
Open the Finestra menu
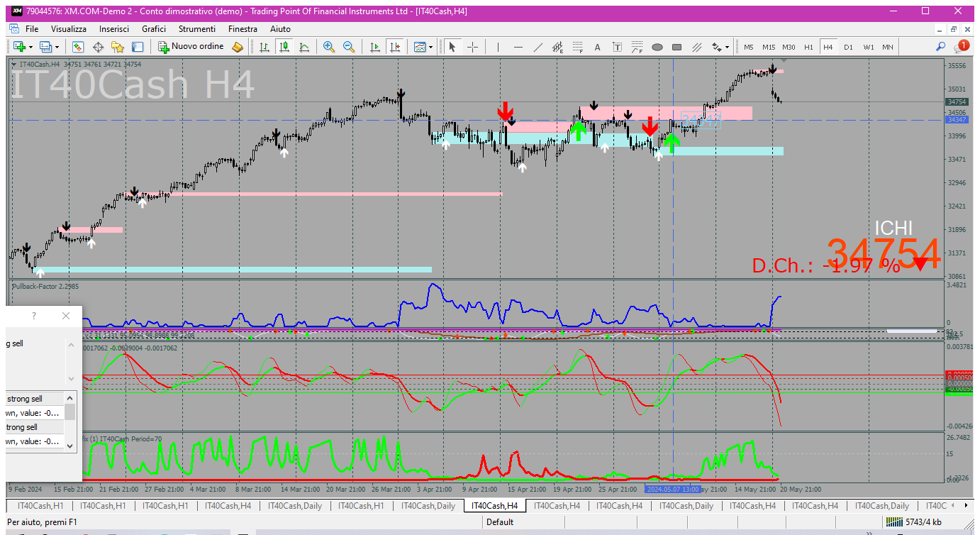(x=243, y=29)
